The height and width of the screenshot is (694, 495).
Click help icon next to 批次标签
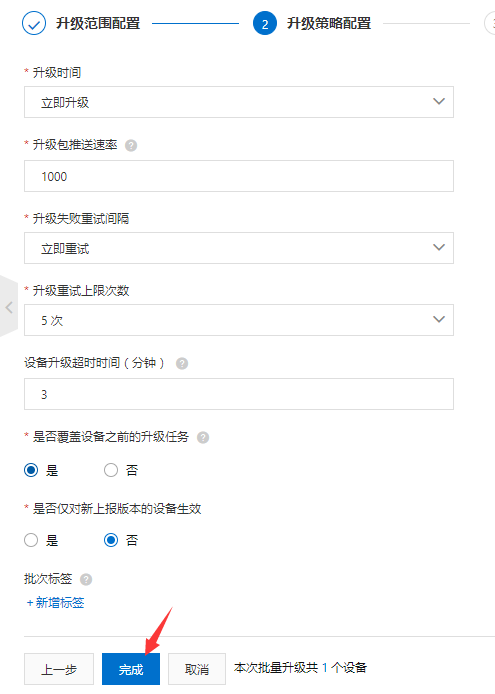tap(86, 579)
